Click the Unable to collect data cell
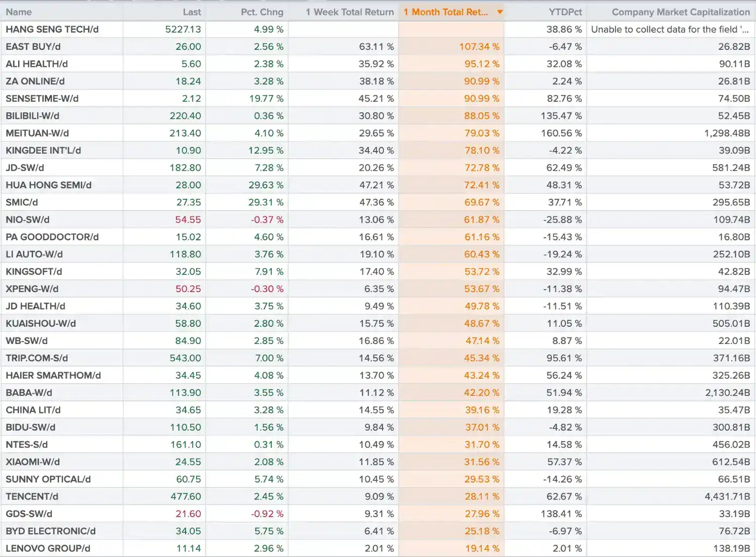 tap(670, 29)
